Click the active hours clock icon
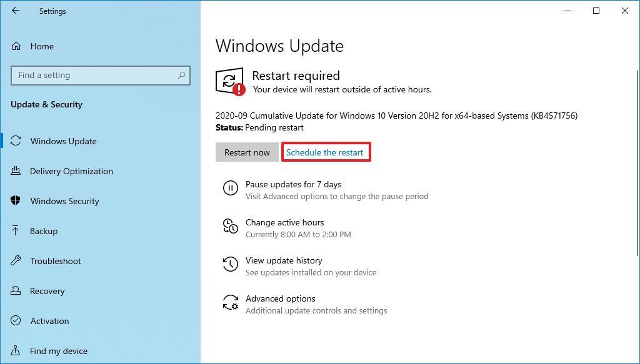The image size is (640, 364). pyautogui.click(x=230, y=226)
